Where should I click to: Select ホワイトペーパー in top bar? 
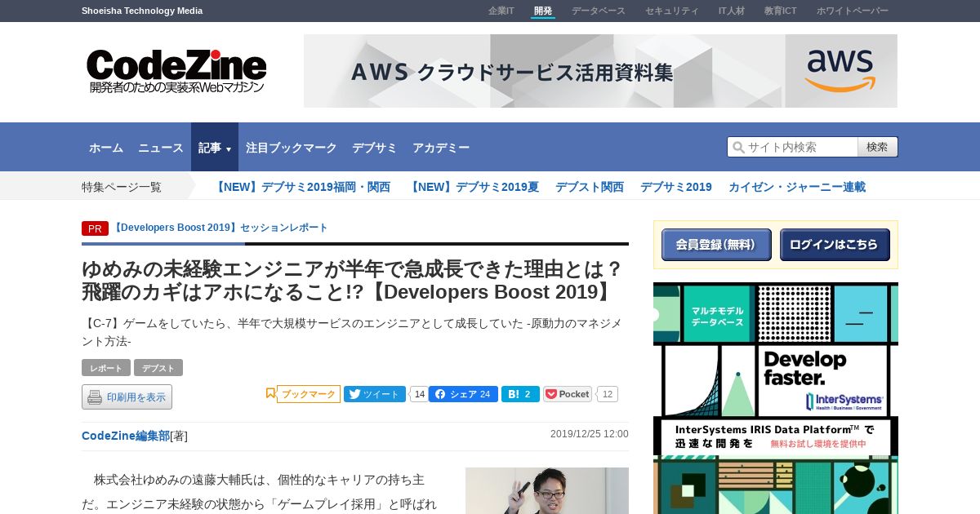tap(853, 11)
